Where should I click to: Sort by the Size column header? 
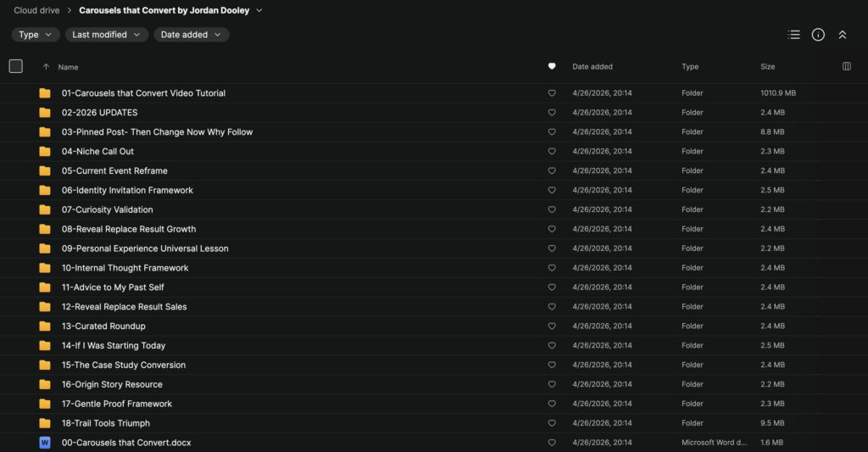click(767, 66)
